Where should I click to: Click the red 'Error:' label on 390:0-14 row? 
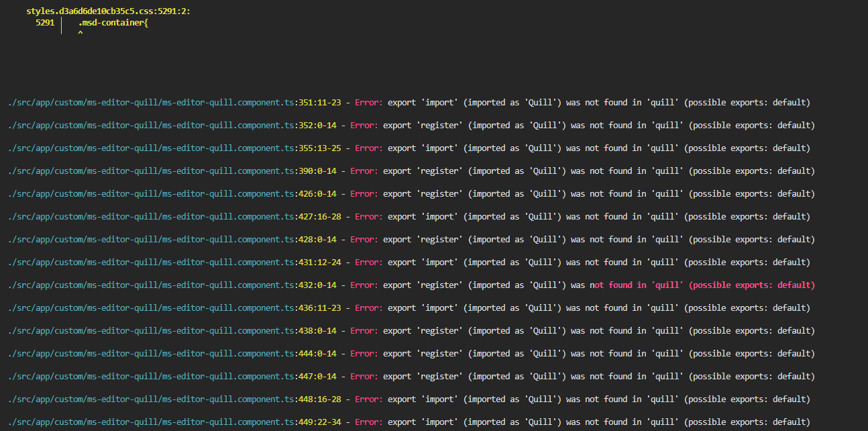coord(364,171)
